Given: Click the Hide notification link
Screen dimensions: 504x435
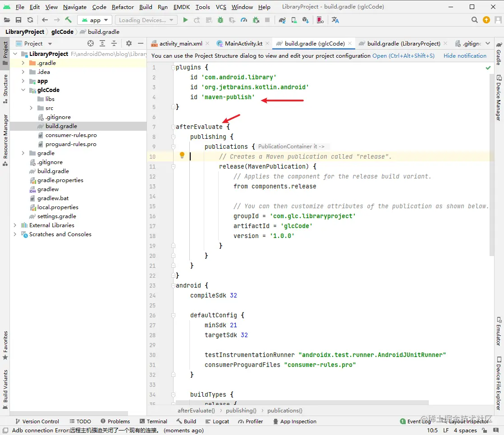Looking at the screenshot, I should pyautogui.click(x=465, y=56).
